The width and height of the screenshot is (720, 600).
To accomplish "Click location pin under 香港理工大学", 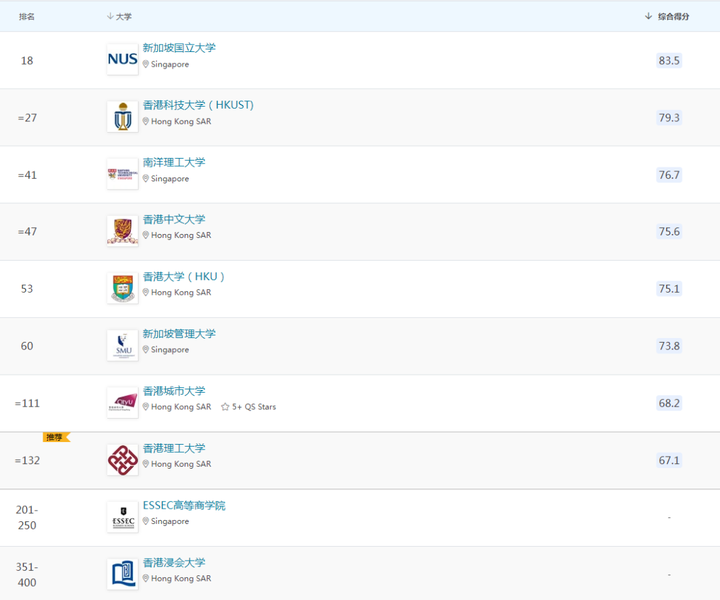I will pyautogui.click(x=146, y=464).
